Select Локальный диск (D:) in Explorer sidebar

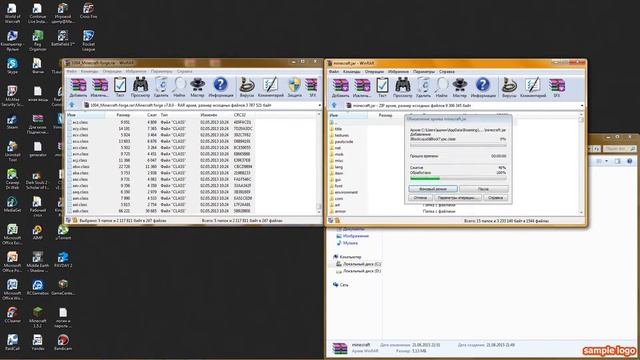358,271
